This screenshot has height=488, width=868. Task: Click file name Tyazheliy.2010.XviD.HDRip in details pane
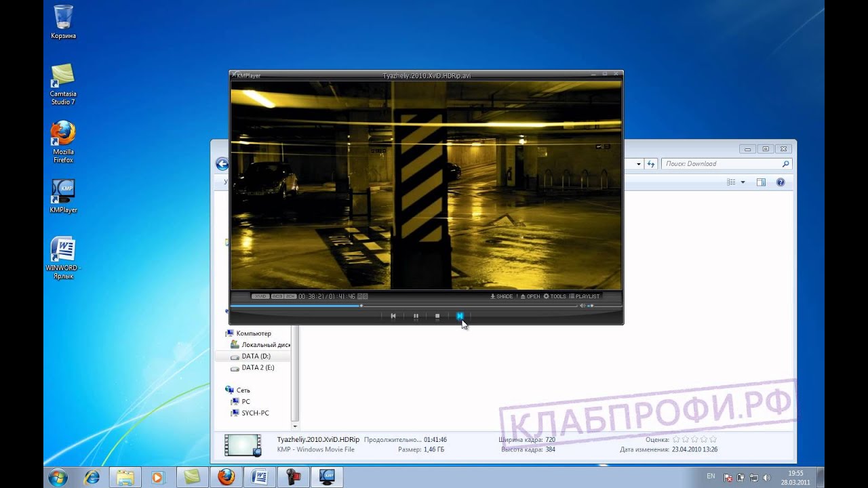tap(318, 440)
